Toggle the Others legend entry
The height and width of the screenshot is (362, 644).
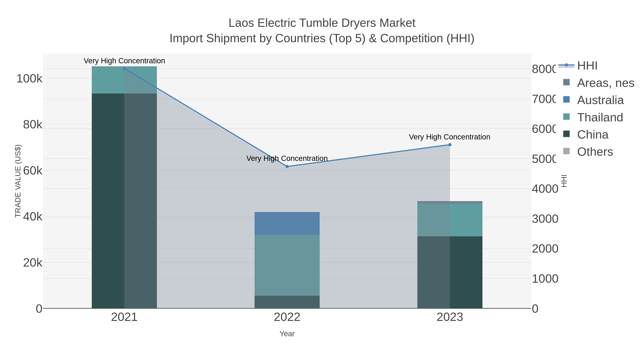click(x=588, y=152)
